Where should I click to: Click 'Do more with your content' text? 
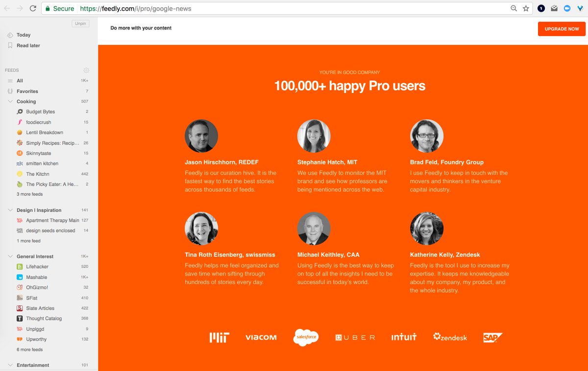click(141, 28)
